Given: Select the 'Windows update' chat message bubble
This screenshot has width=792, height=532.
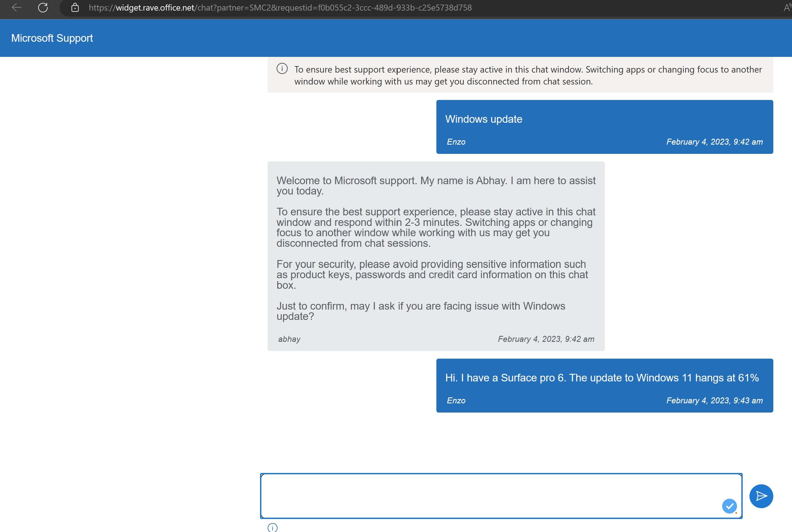Looking at the screenshot, I should tap(483, 119).
